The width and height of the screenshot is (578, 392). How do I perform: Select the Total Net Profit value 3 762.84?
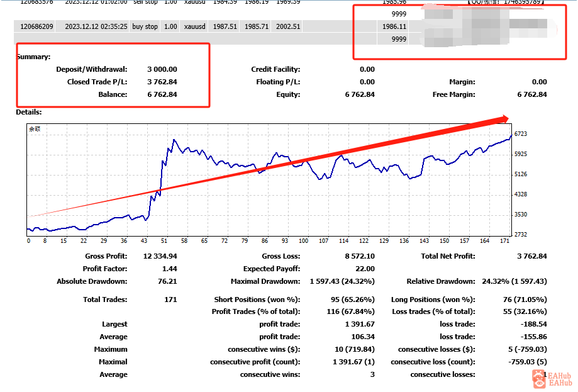tap(532, 256)
